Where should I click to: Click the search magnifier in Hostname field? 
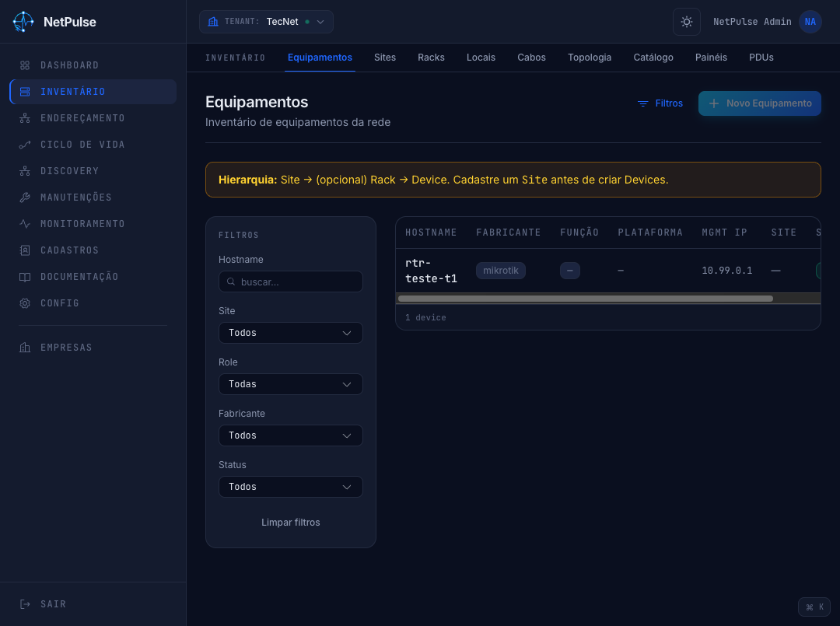pos(231,282)
